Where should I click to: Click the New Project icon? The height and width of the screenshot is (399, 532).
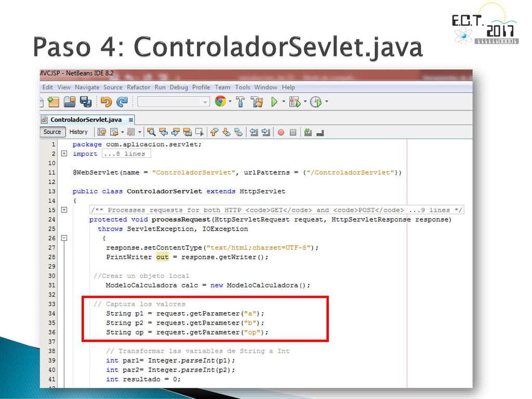pyautogui.click(x=54, y=101)
